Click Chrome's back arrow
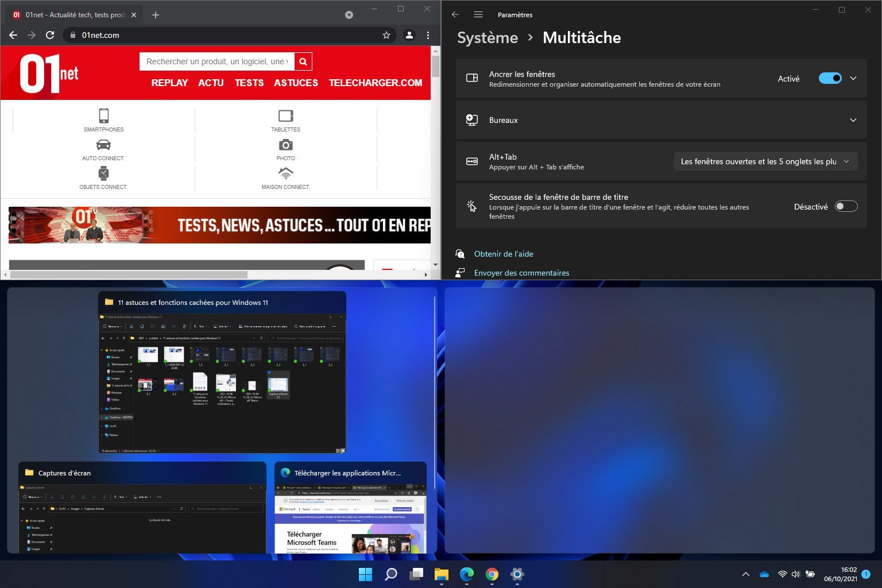Image resolution: width=882 pixels, height=588 pixels. pos(13,35)
